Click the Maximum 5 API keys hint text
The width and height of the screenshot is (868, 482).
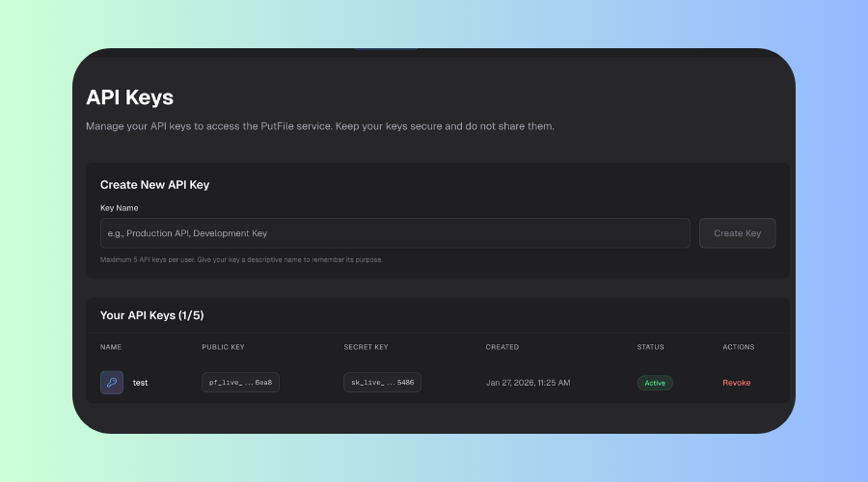[241, 259]
